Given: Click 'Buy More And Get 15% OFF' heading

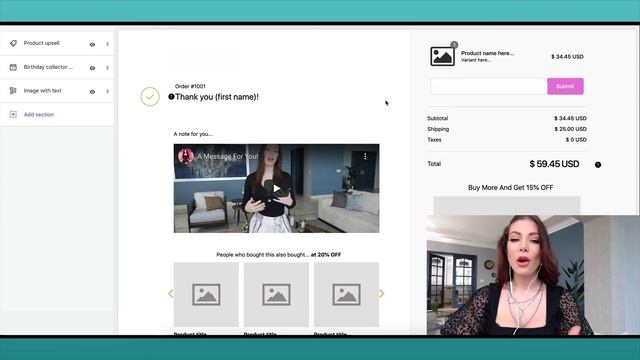Looking at the screenshot, I should (511, 188).
